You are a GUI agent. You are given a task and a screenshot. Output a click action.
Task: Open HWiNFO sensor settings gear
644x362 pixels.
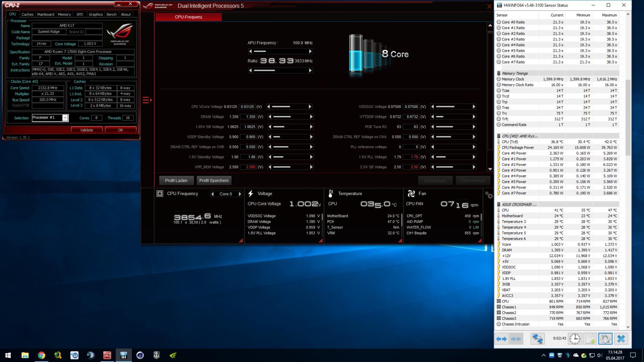point(605,339)
